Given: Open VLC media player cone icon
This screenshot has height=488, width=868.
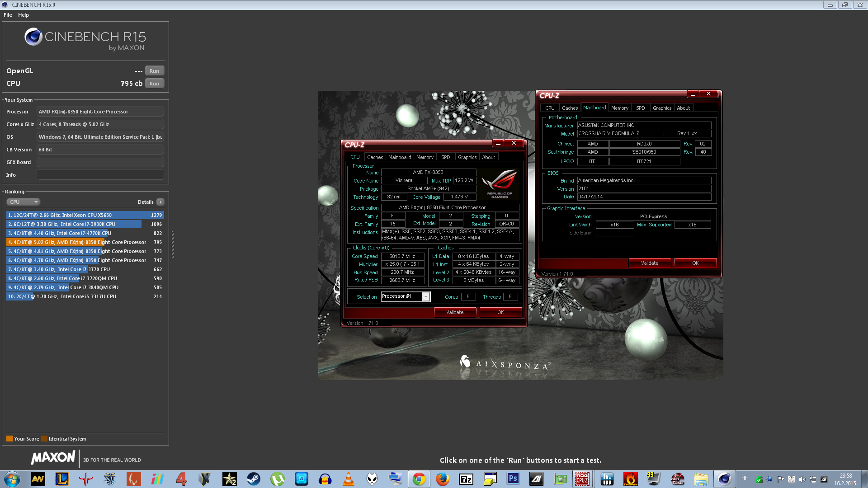Looking at the screenshot, I should click(x=349, y=479).
